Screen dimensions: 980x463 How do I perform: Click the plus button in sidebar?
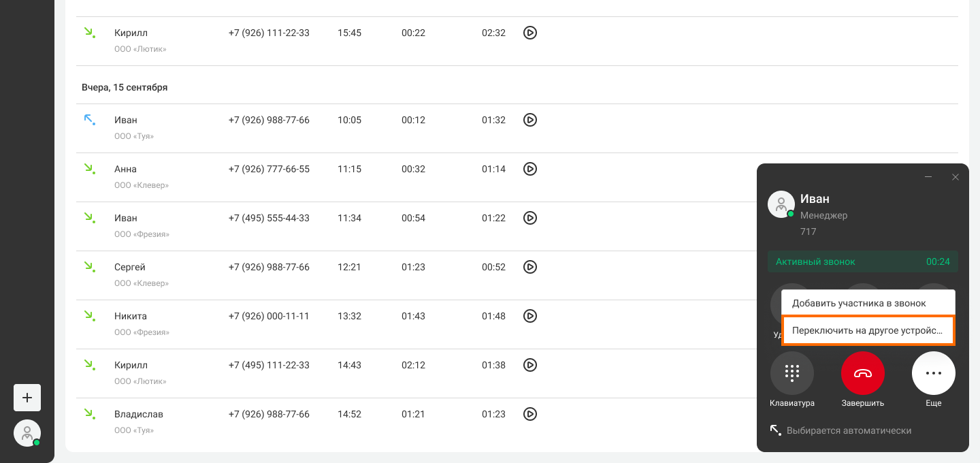click(x=27, y=398)
